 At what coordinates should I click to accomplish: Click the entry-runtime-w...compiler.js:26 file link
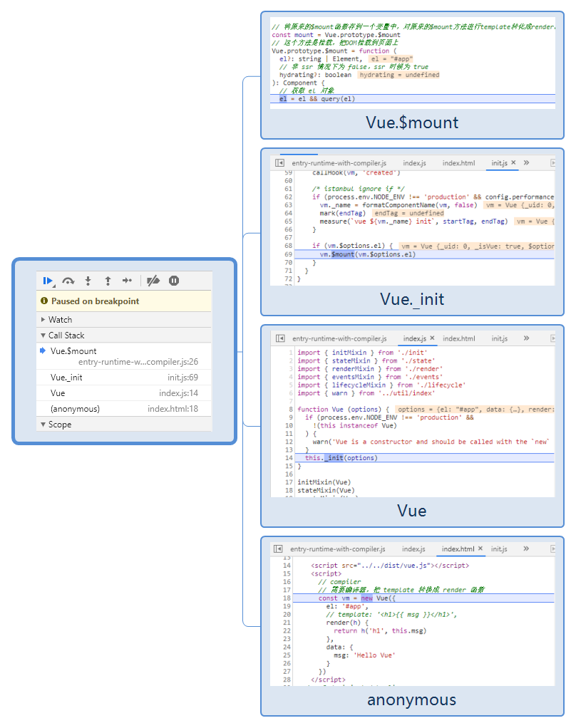(x=138, y=362)
